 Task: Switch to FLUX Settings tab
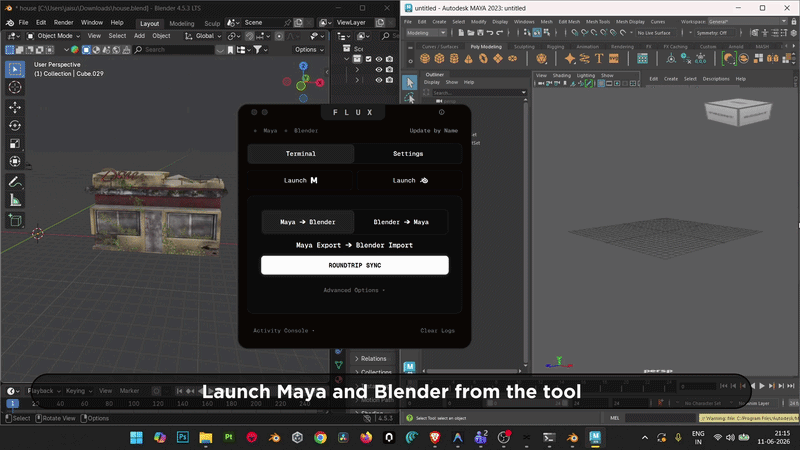click(408, 154)
